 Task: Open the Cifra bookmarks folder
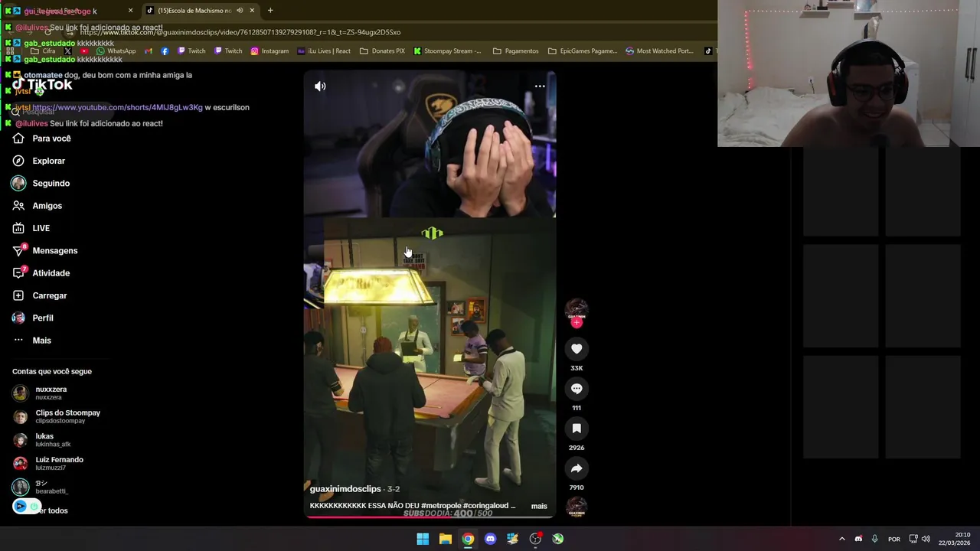point(43,51)
